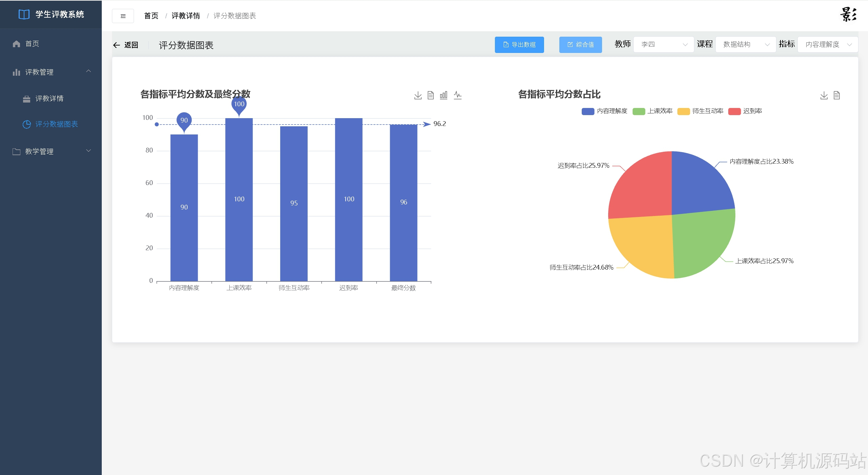Click the folder icon beside 教学管理

click(x=16, y=151)
